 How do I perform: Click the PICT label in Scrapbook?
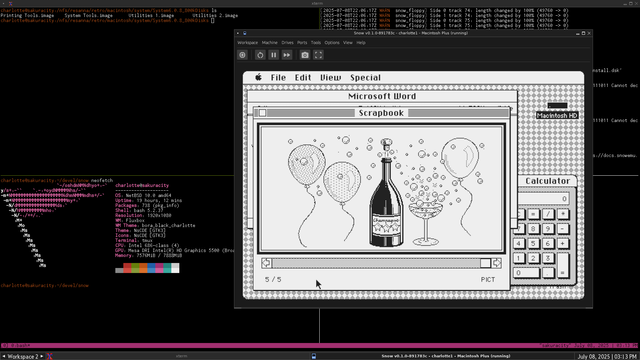[488, 280]
